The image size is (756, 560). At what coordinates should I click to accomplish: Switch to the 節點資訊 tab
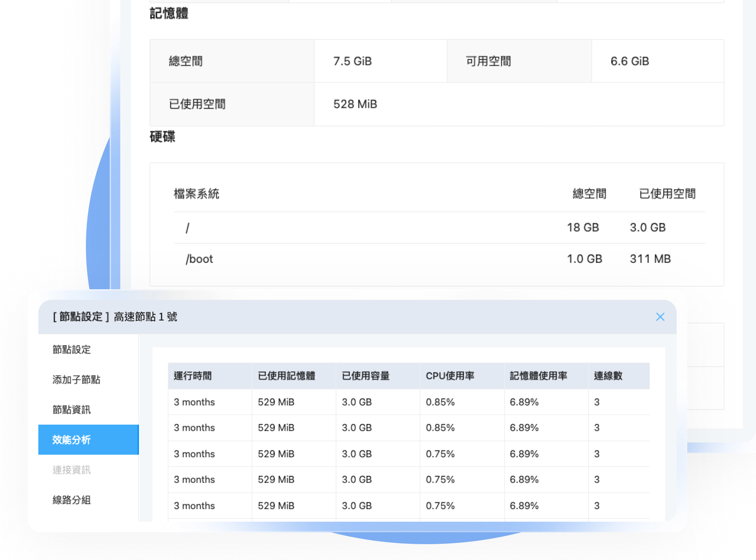pos(72,410)
